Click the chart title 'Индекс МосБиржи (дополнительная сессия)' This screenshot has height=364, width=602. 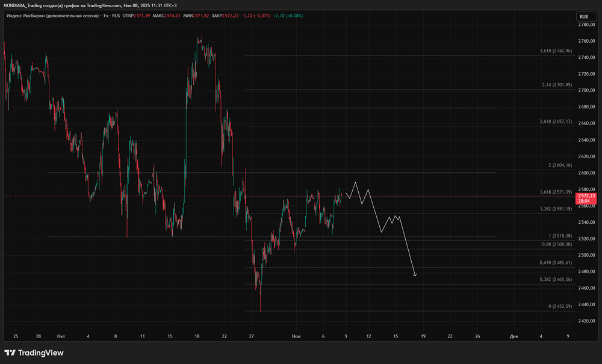(52, 16)
